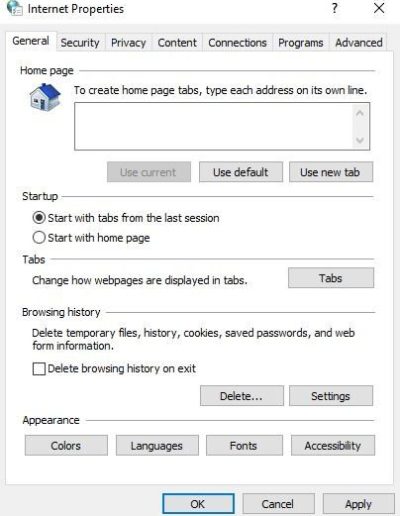Click the Use new tab button
400x516 pixels.
click(331, 172)
